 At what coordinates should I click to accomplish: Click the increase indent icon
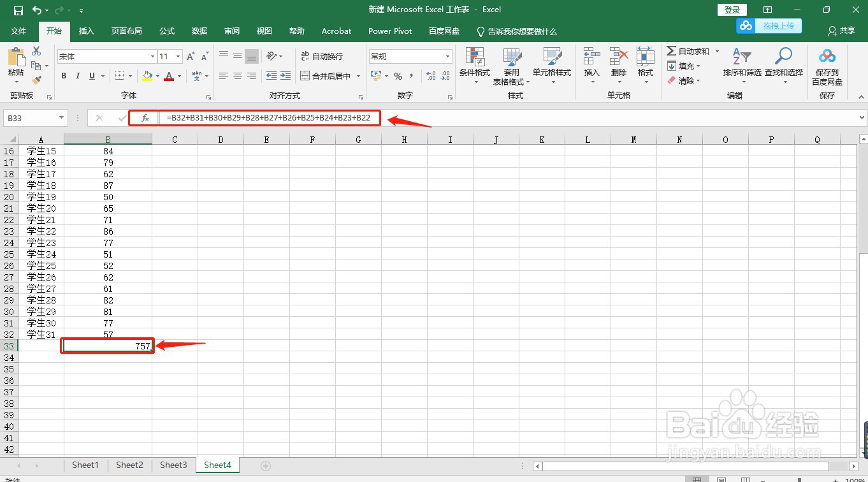pos(286,76)
